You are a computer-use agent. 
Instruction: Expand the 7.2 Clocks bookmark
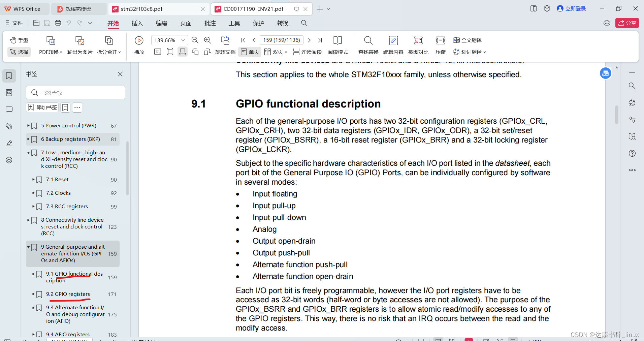pyautogui.click(x=33, y=193)
